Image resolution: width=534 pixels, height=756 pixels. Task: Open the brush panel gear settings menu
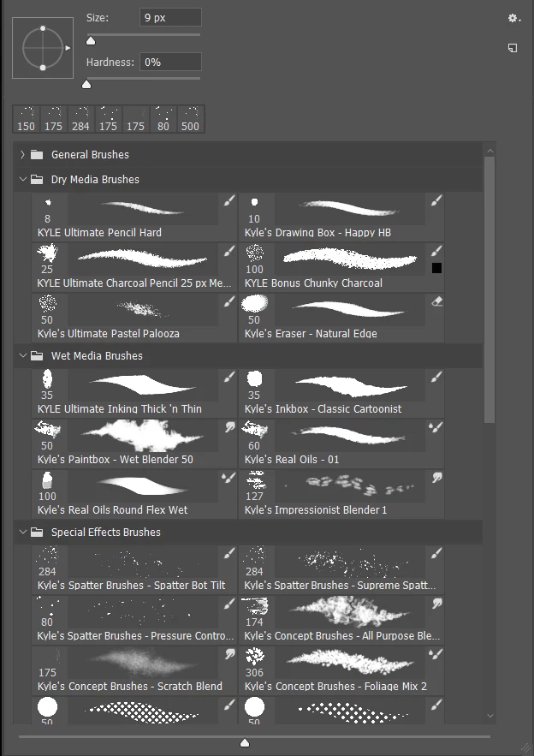point(513,18)
